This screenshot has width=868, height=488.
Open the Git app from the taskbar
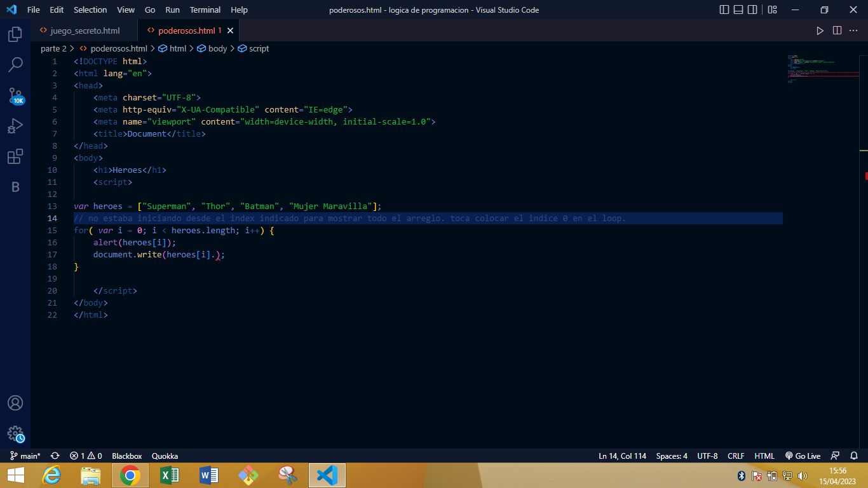click(248, 475)
